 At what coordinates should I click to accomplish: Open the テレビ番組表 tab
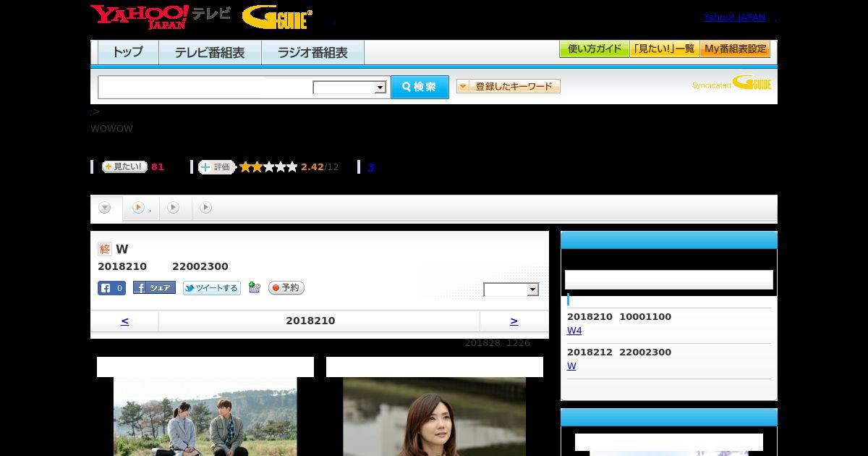(210, 52)
